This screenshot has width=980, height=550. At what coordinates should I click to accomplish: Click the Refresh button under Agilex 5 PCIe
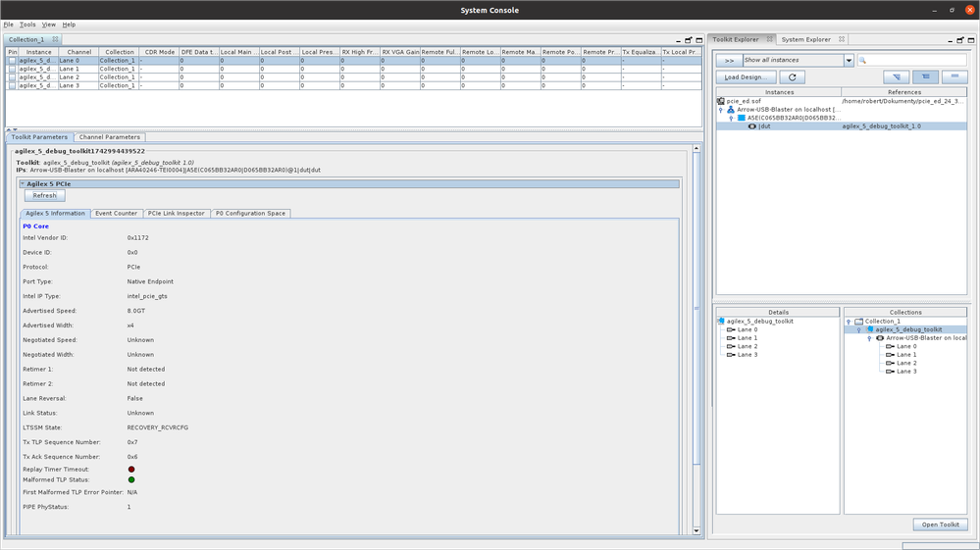click(44, 195)
